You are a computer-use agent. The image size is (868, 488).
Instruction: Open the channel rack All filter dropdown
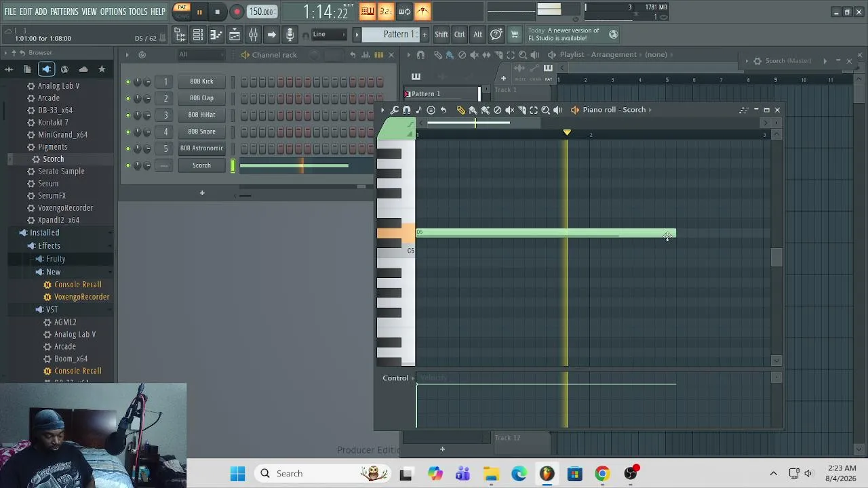201,55
